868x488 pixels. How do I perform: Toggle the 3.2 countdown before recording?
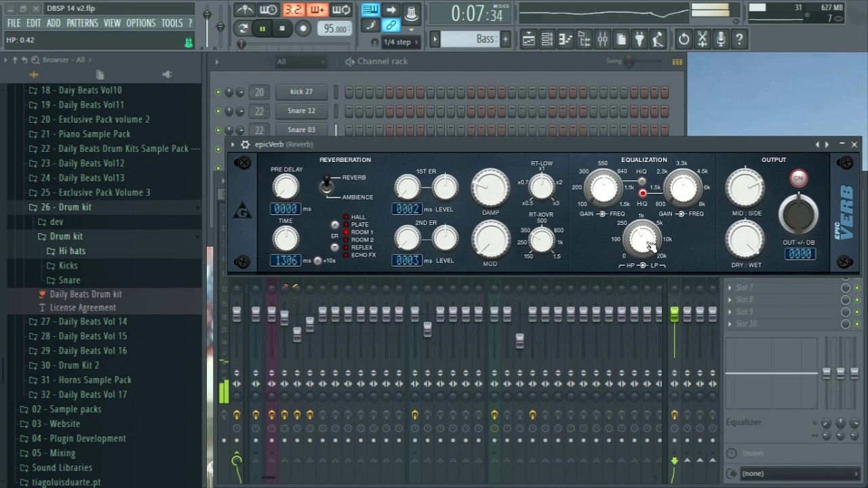click(x=293, y=9)
